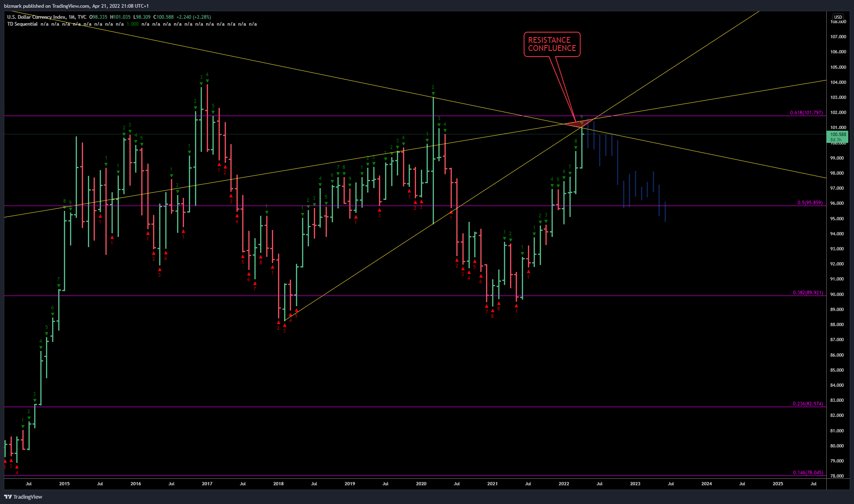Click 102.000 on the price axis
This screenshot has width=854, height=504.
click(838, 112)
